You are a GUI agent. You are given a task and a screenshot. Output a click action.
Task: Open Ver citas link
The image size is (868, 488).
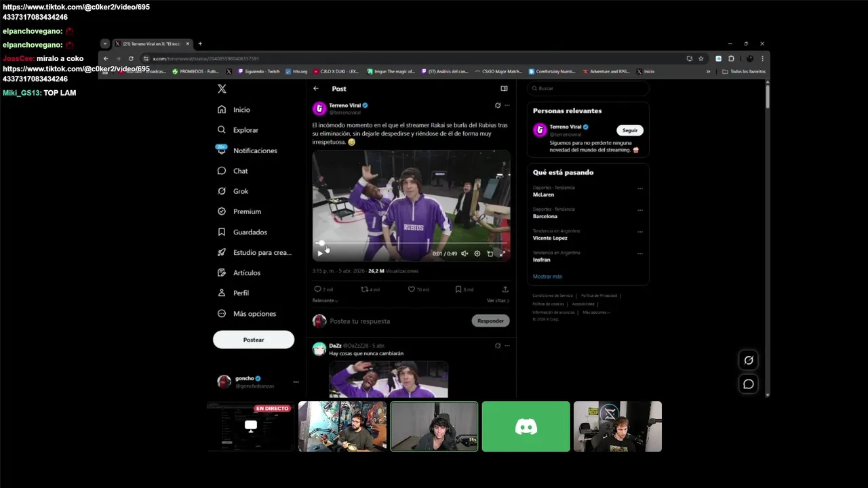pos(498,300)
